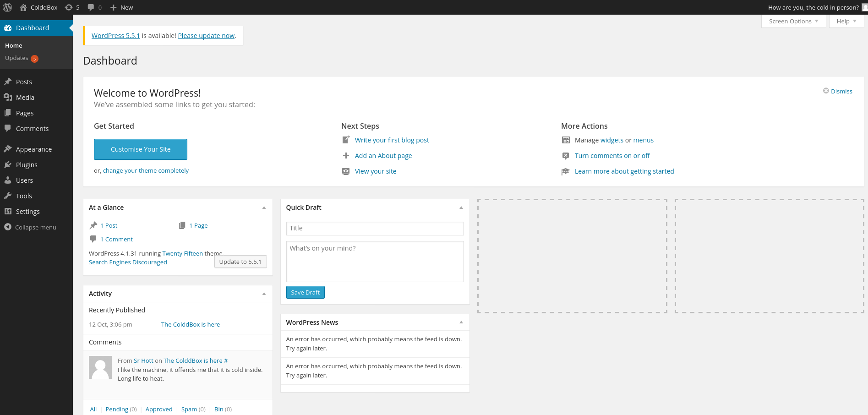868x415 pixels.
Task: Open the Help dropdown tab
Action: [846, 22]
